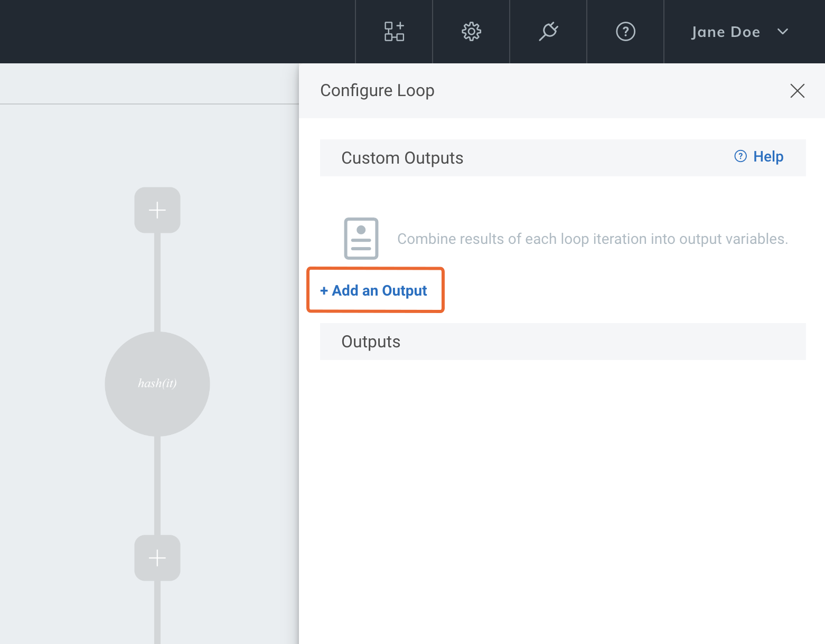Click the 'Combine results of each loop' description

(x=592, y=239)
